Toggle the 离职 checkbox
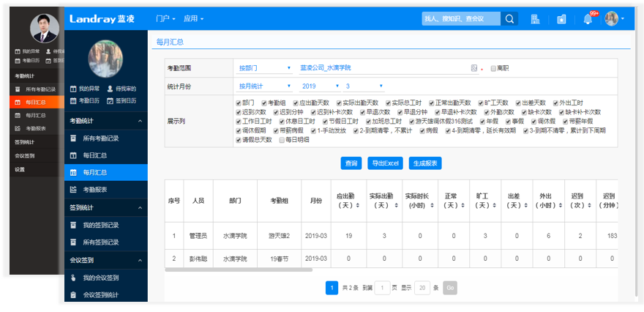 (x=493, y=69)
